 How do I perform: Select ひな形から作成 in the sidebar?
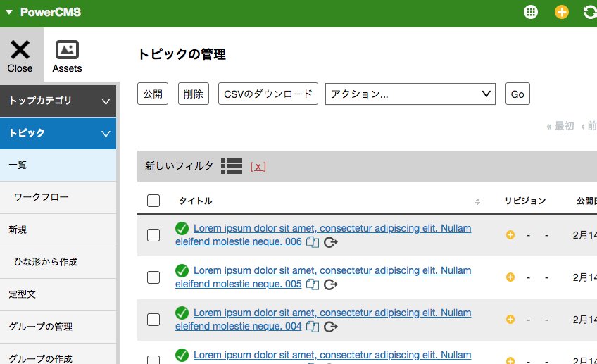click(x=58, y=263)
